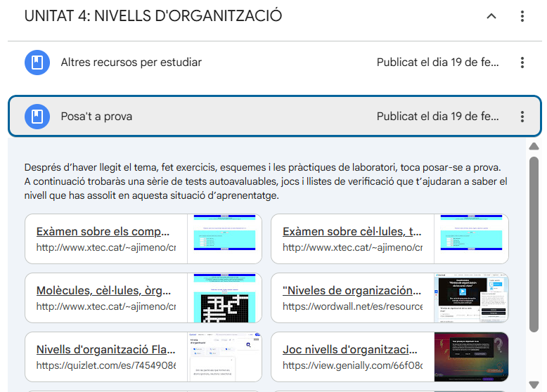Expand Altres recursos per estudiar row
Image resolution: width=547 pixels, height=392 pixels.
point(211,63)
